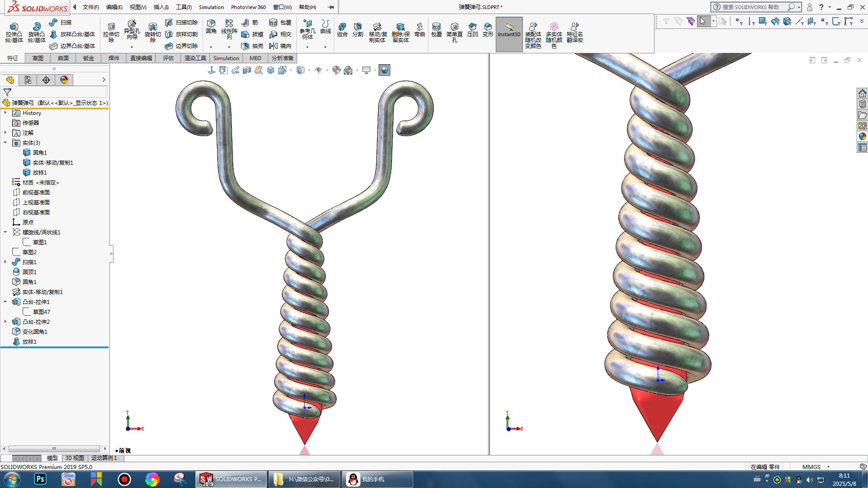The image size is (868, 488).
Task: Open the 曲线 curves dropdown arrow
Action: (326, 47)
